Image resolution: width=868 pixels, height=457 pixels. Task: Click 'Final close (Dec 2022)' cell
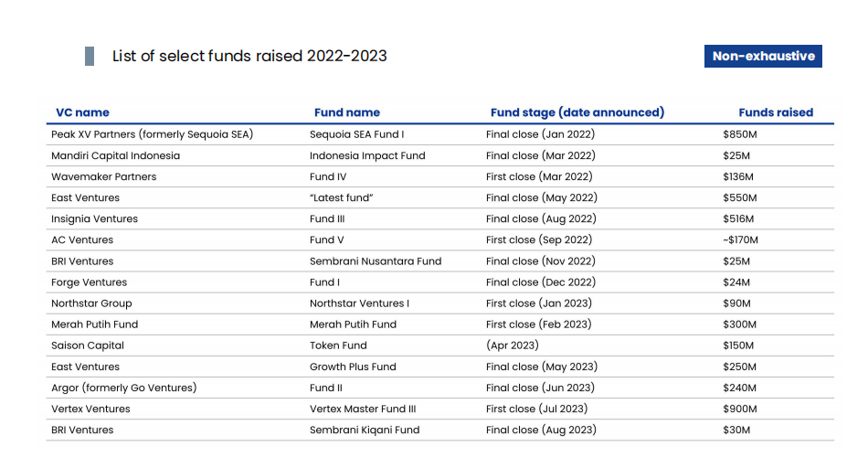tap(541, 282)
